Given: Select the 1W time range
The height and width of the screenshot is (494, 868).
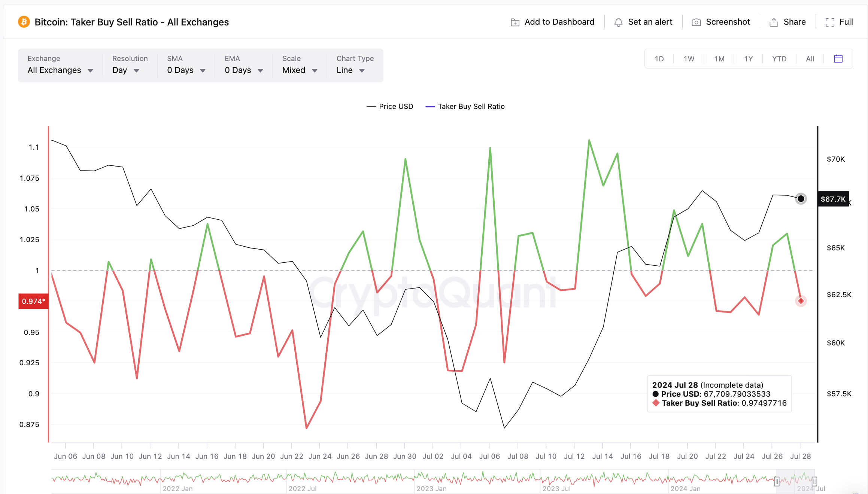Looking at the screenshot, I should point(689,59).
